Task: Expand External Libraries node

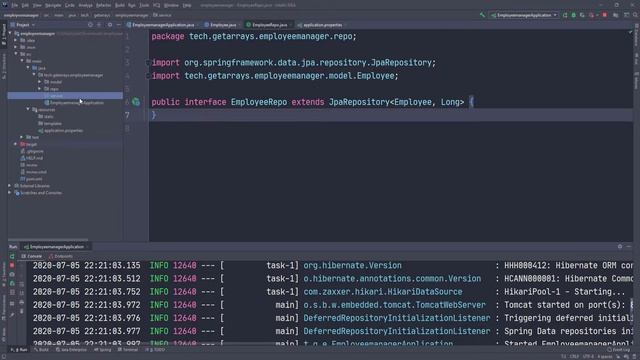Action: click(x=10, y=186)
